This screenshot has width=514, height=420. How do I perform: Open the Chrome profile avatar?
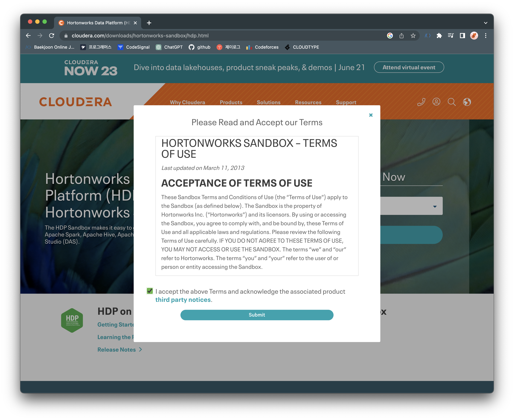pyautogui.click(x=474, y=36)
